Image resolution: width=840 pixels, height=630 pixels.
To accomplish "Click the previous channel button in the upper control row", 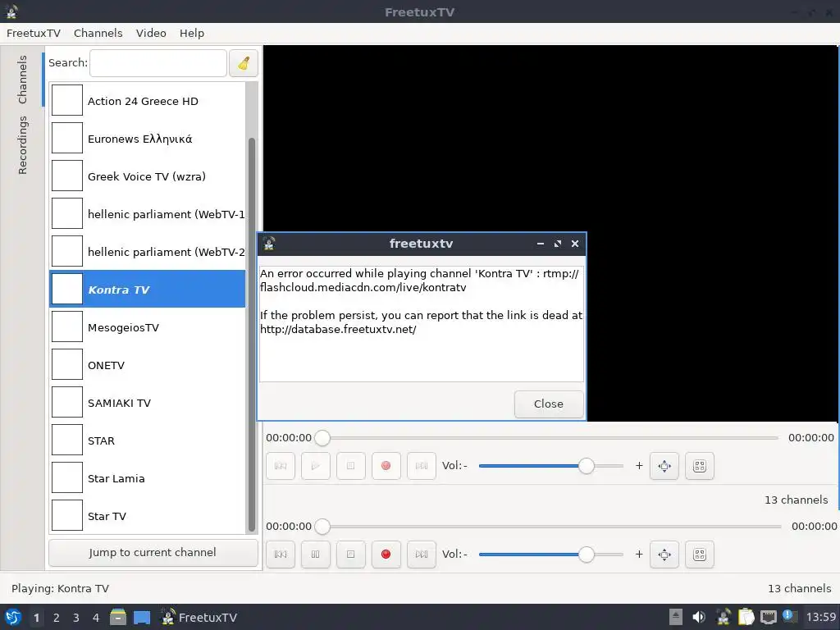I will [x=281, y=466].
